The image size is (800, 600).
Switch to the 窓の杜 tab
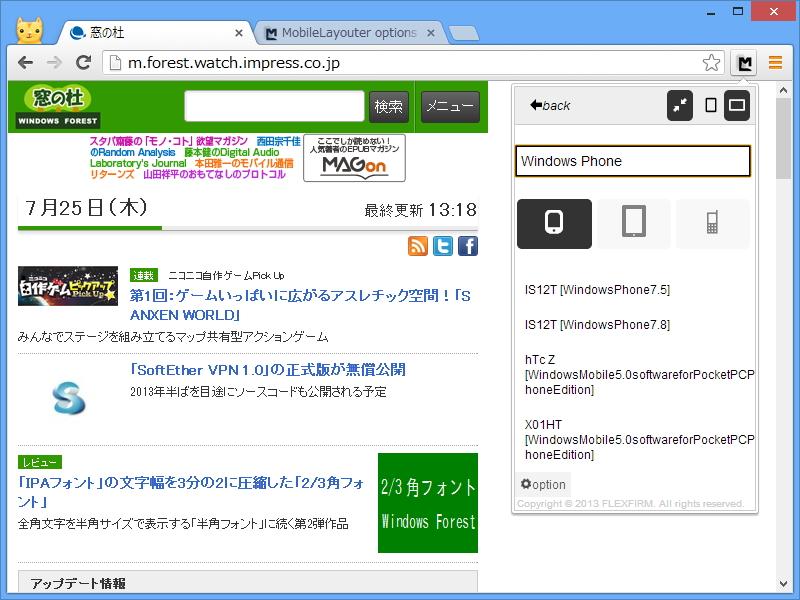pos(150,31)
